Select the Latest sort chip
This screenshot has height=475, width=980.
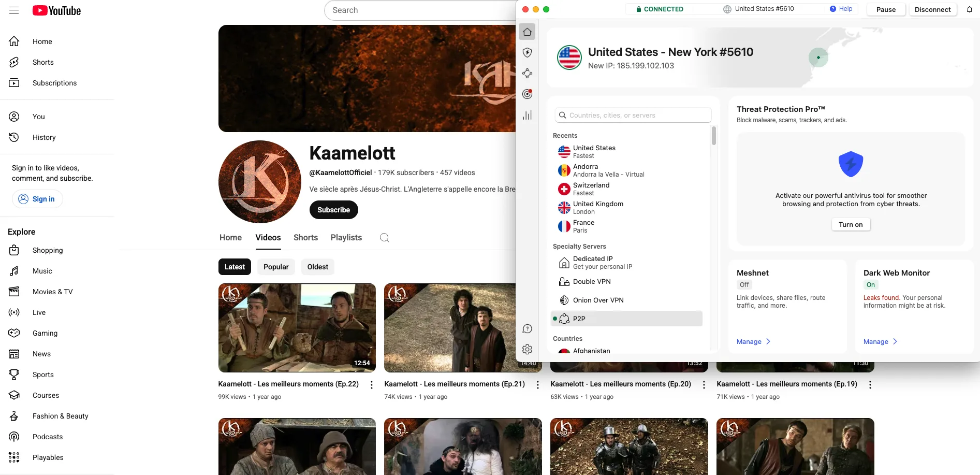coord(235,267)
